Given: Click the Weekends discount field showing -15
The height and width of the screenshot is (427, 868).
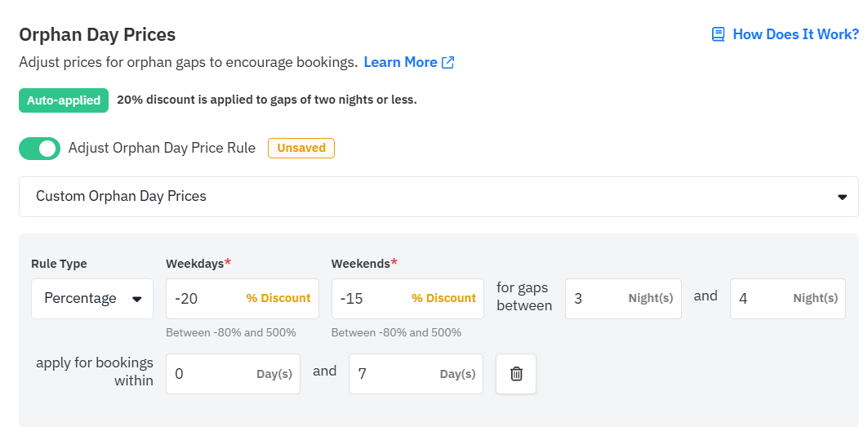Looking at the screenshot, I should coord(407,299).
